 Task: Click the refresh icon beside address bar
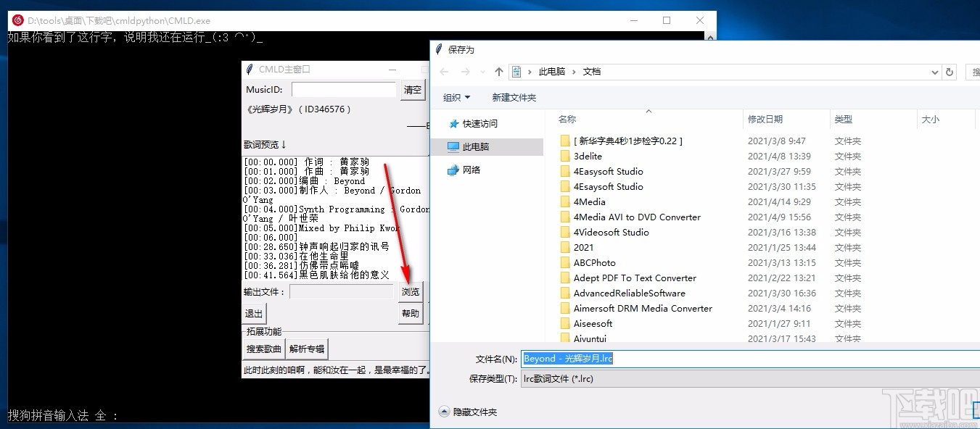coord(950,71)
